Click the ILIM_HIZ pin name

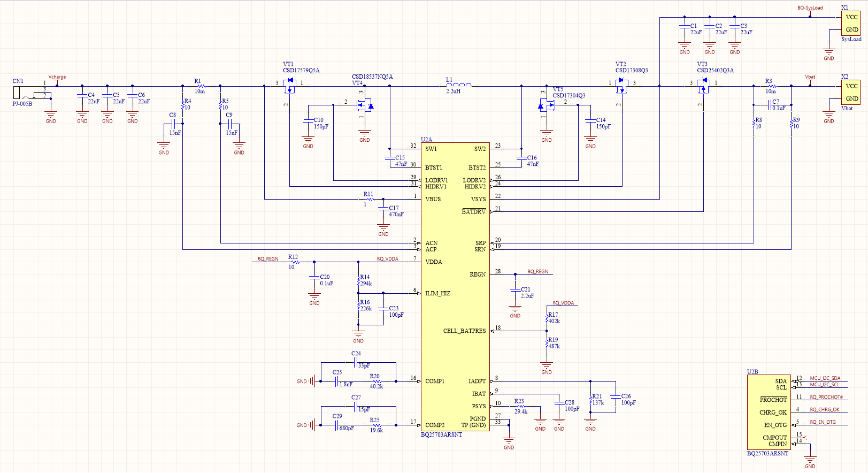[x=437, y=294]
